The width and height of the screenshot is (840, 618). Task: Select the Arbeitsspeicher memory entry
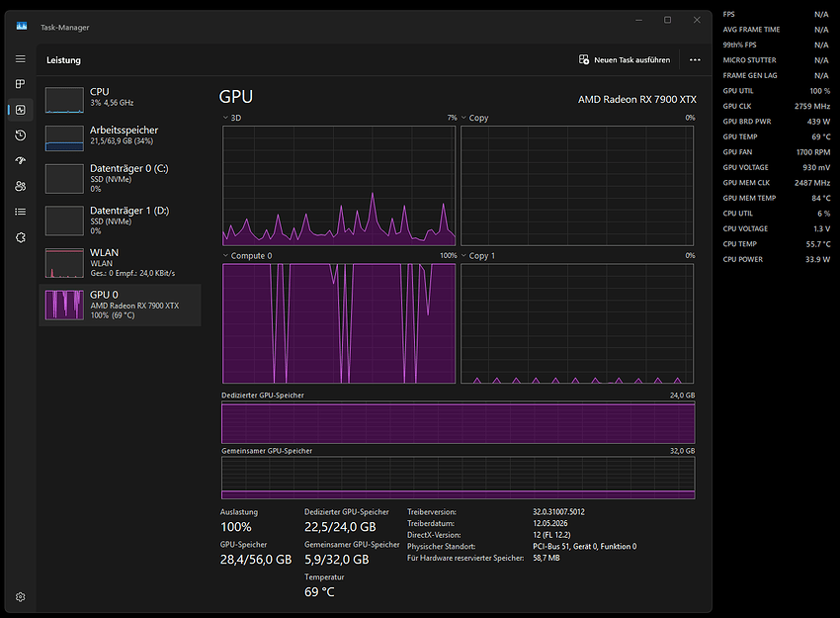coord(120,137)
